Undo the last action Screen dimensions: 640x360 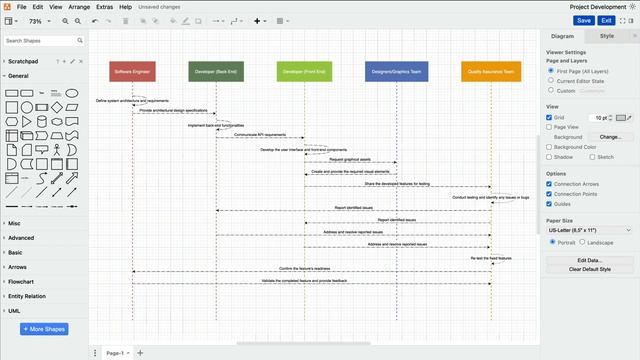[x=95, y=21]
